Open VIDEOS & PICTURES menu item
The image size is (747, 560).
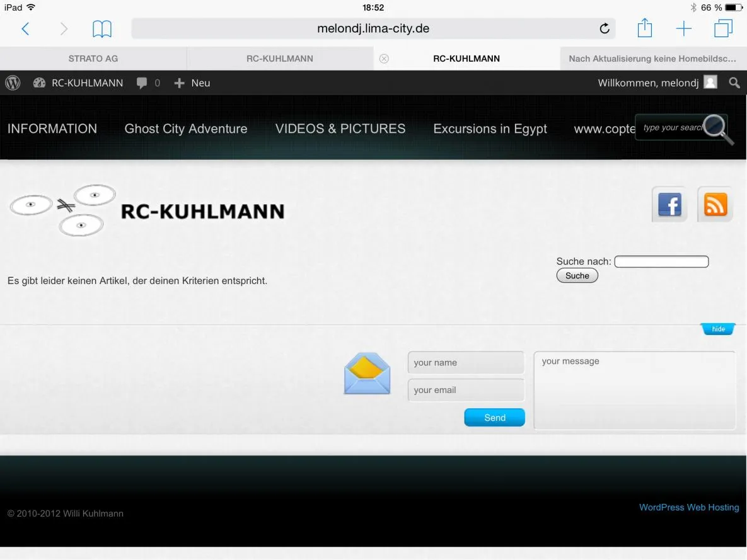340,129
